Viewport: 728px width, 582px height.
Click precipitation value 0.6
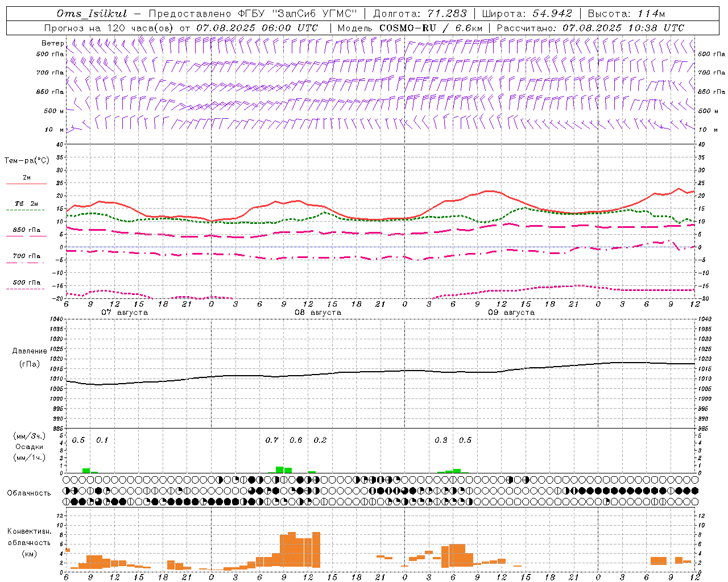(x=296, y=440)
